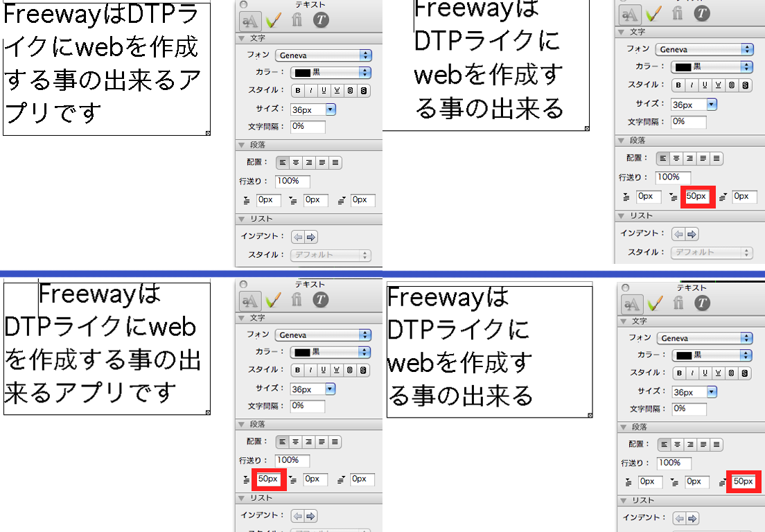Open the paintbrush tab in upper-right panel
This screenshot has height=532, width=765.
tap(653, 14)
